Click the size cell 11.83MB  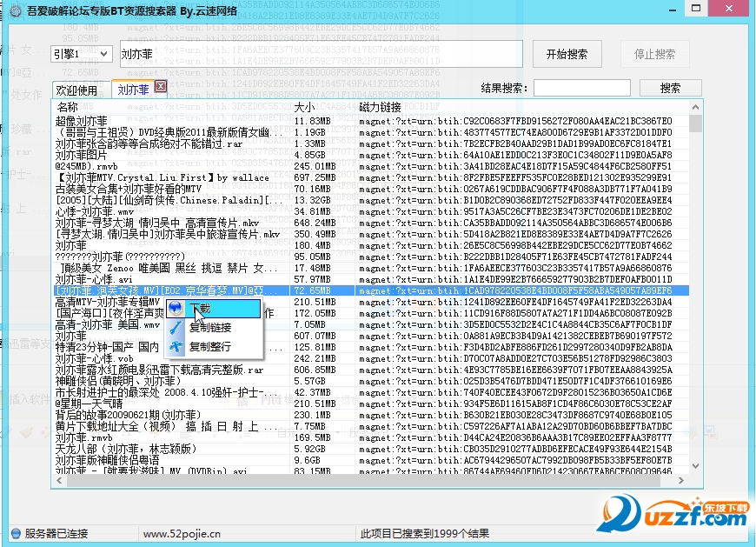[312, 121]
